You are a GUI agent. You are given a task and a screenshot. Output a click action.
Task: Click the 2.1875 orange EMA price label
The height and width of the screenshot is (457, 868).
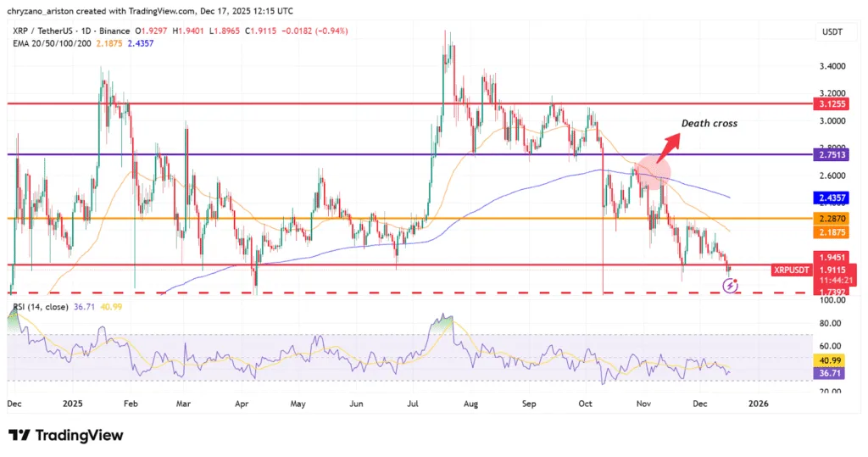pyautogui.click(x=831, y=232)
